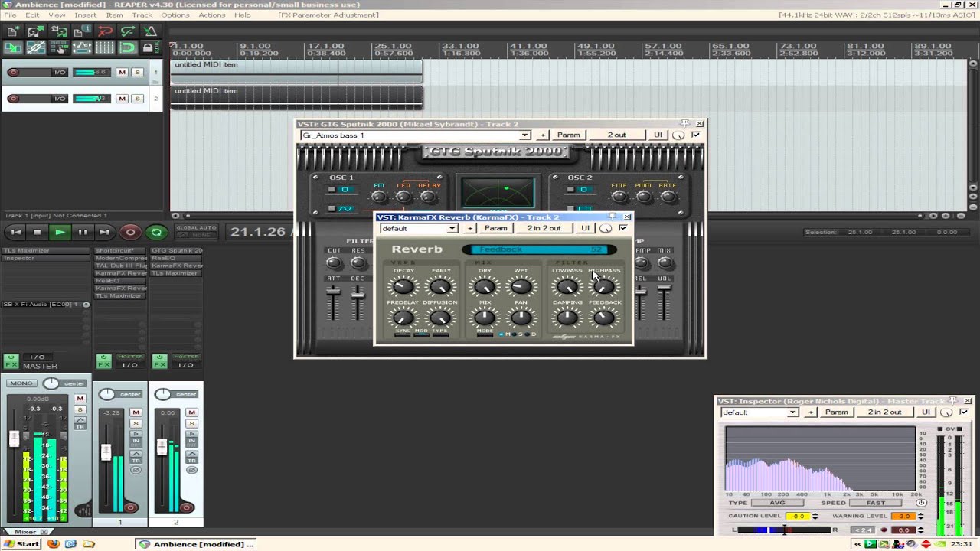Open the Track menu
This screenshot has height=551, width=980.
(x=142, y=15)
